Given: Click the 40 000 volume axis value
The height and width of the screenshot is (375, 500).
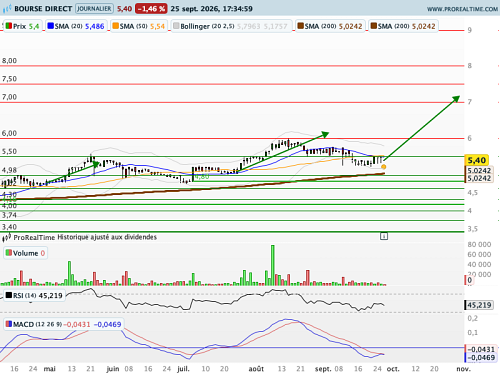Looking at the screenshot, I should [x=479, y=265].
